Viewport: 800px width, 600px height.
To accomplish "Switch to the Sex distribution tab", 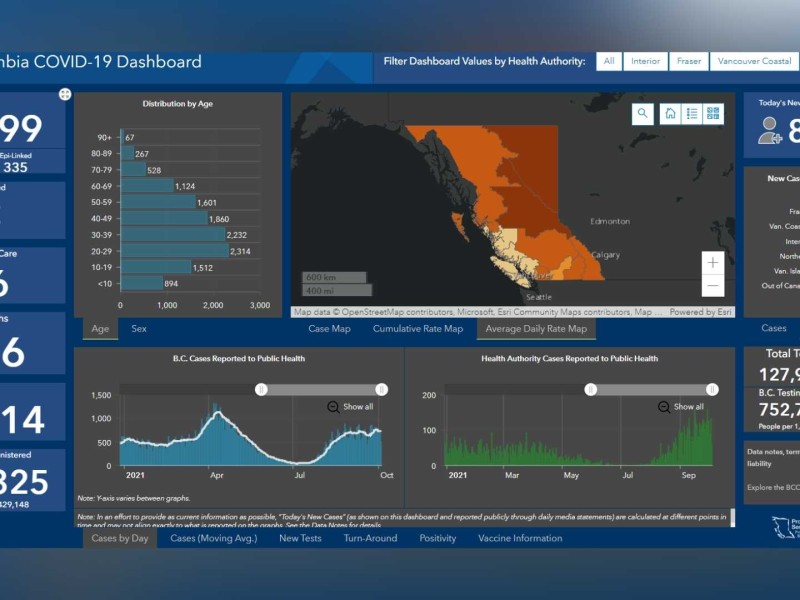I will [x=139, y=328].
